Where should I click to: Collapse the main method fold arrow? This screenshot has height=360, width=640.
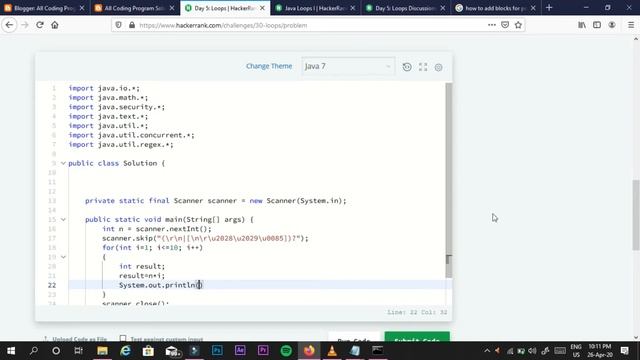[63, 219]
